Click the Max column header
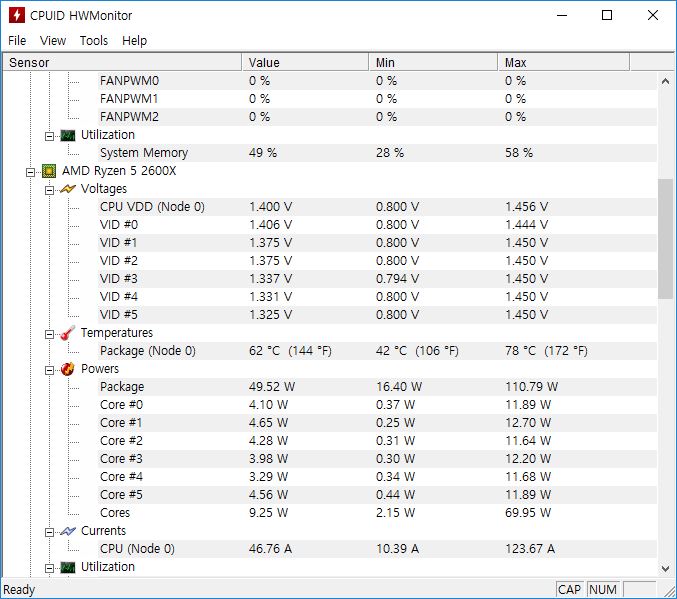The image size is (677, 599). tap(563, 63)
